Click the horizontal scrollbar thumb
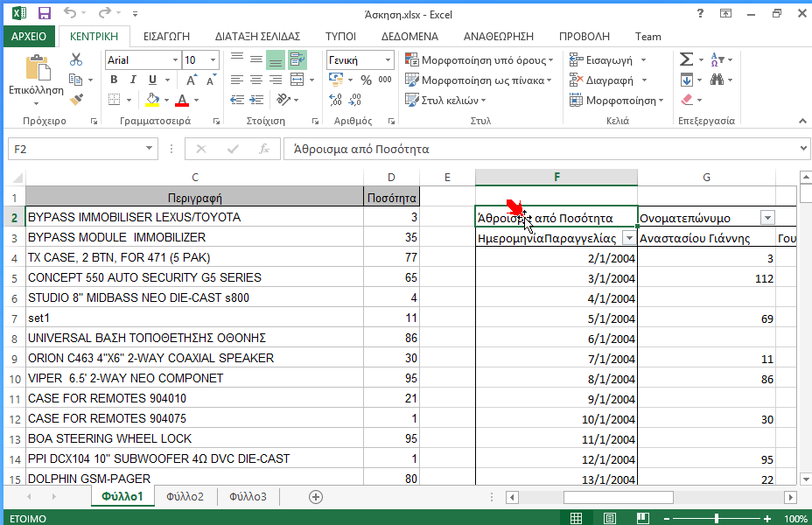812x525 pixels. point(619,498)
